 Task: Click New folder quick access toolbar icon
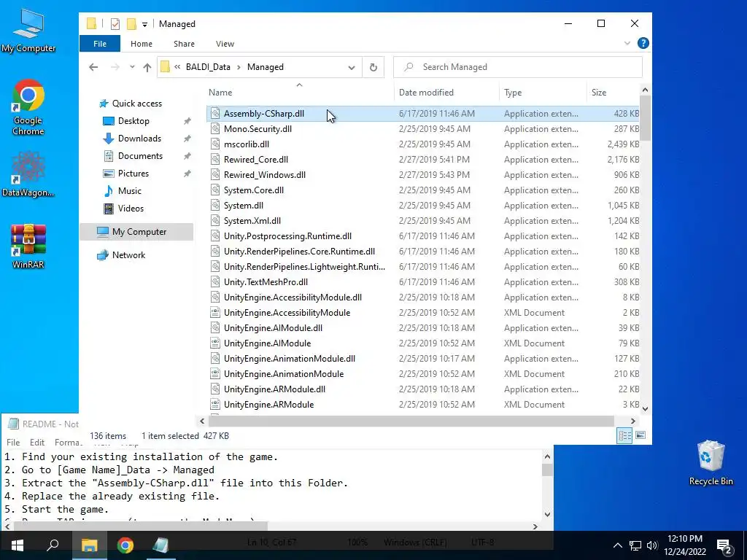pos(131,24)
